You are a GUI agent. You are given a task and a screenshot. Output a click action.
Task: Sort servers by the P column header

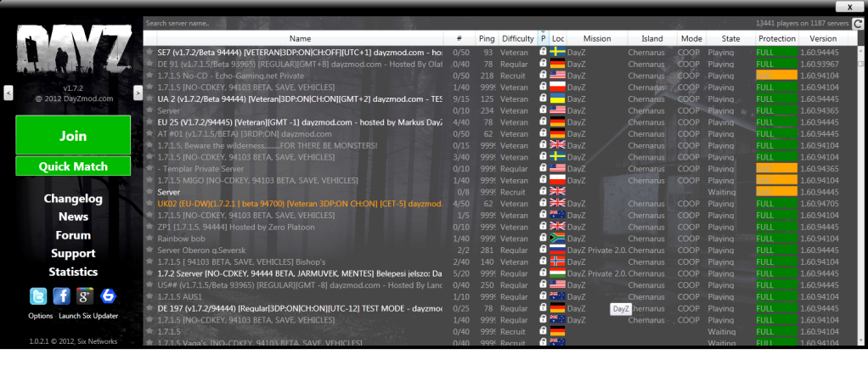click(x=543, y=39)
